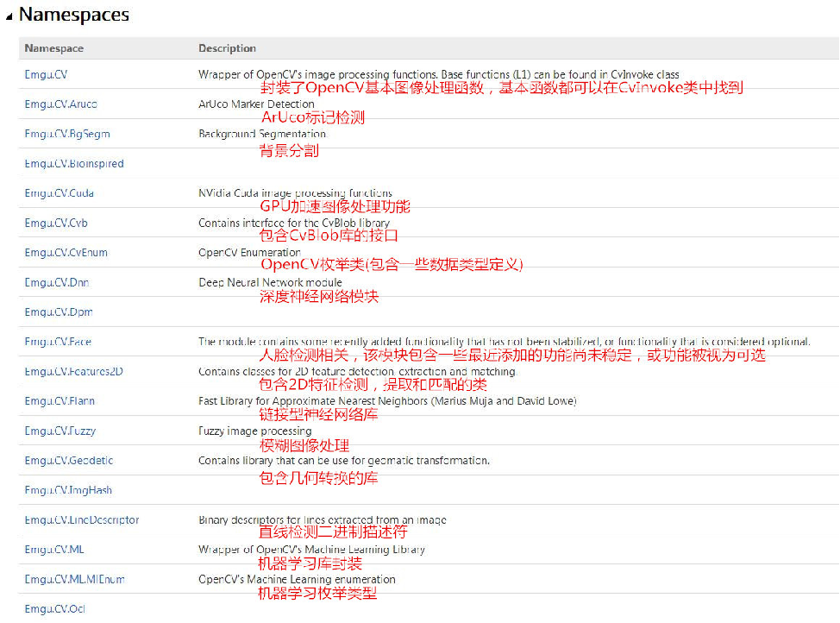The height and width of the screenshot is (623, 840).
Task: Select 'OpenCV Enumeration' description text
Action: tap(249, 253)
